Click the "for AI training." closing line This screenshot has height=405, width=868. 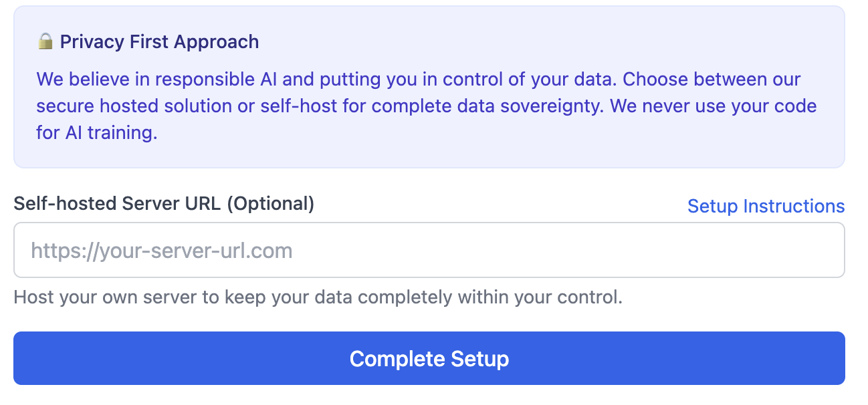point(97,132)
